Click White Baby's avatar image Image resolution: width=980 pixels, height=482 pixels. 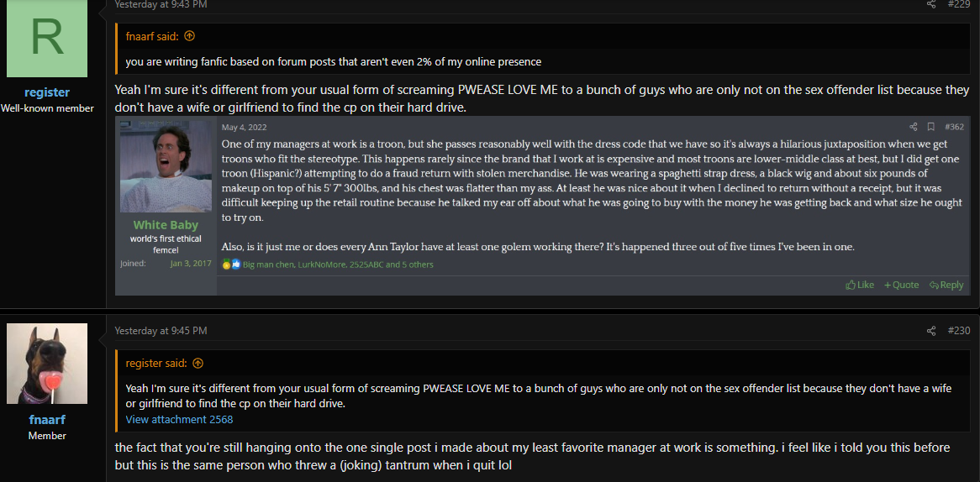click(x=166, y=166)
